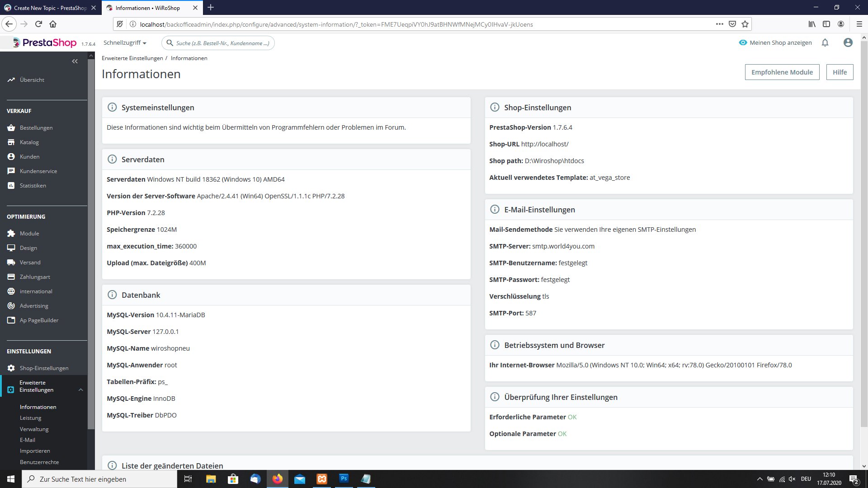The image size is (868, 488).
Task: Collapse Erweiterte Einstellungen submenu chevron
Action: (80, 390)
